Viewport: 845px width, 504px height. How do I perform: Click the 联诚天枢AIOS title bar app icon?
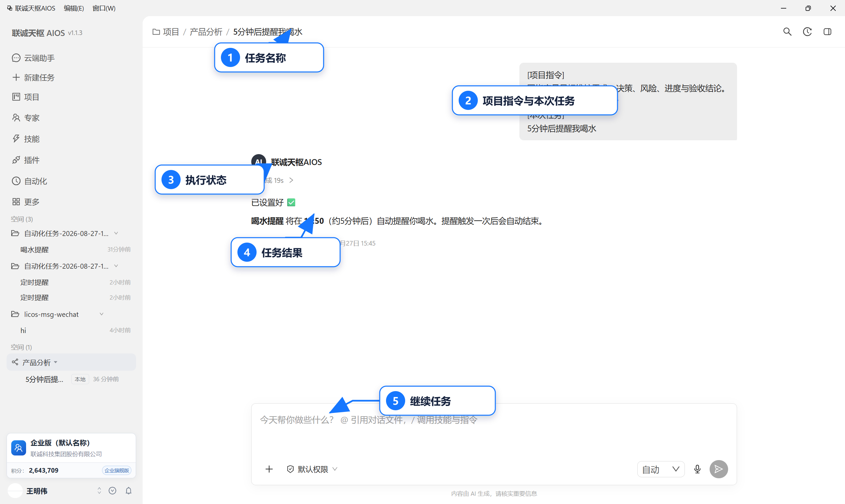pos(10,8)
